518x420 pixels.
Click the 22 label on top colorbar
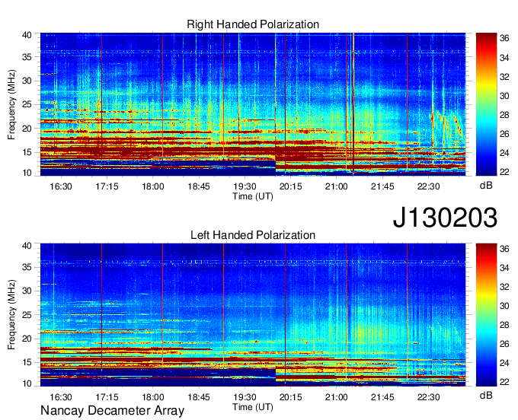pos(504,172)
